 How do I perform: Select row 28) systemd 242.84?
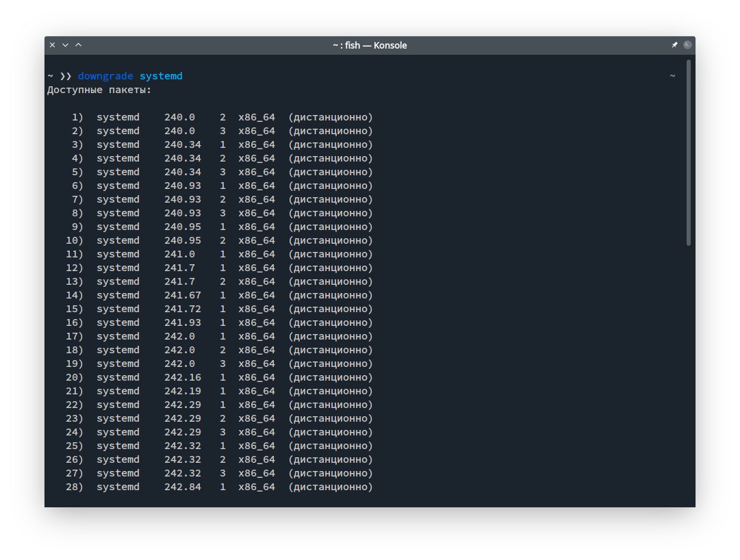tap(220, 486)
